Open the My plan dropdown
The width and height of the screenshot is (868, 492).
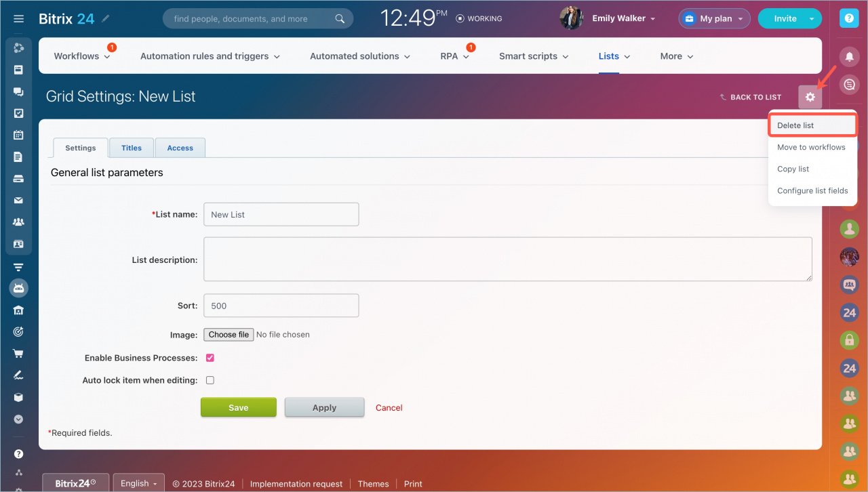click(714, 18)
